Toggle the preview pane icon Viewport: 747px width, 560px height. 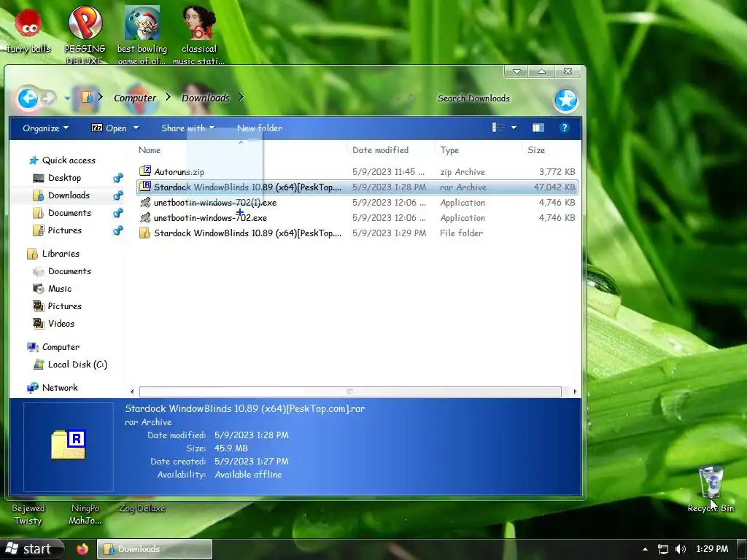coord(538,128)
